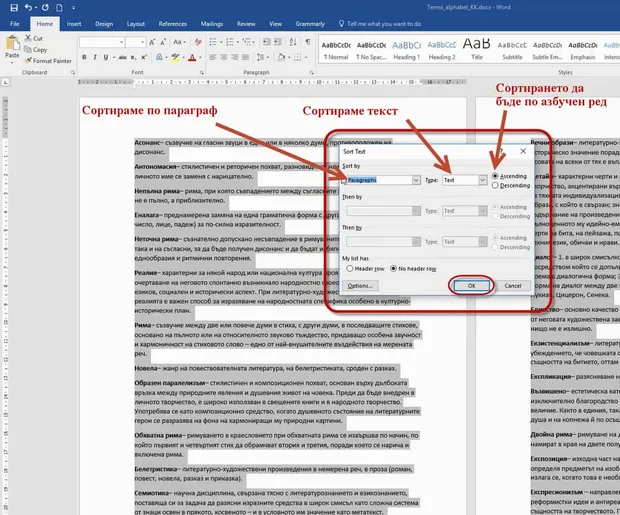Increase the paragraph indent
The image size is (620, 515).
pos(278,42)
